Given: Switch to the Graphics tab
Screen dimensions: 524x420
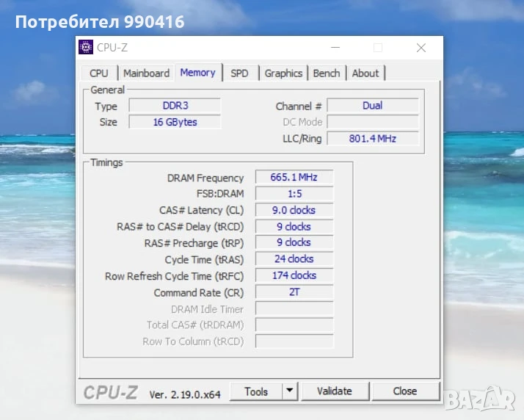Looking at the screenshot, I should [283, 73].
